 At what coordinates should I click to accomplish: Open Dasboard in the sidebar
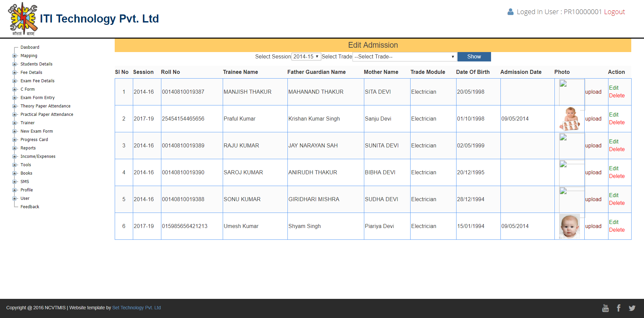point(30,47)
